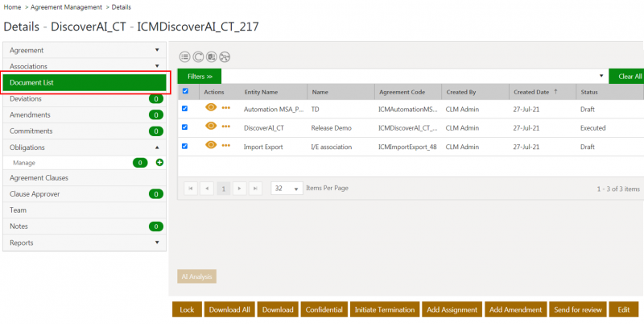
Task: Select Document List in sidebar
Action: 85,83
